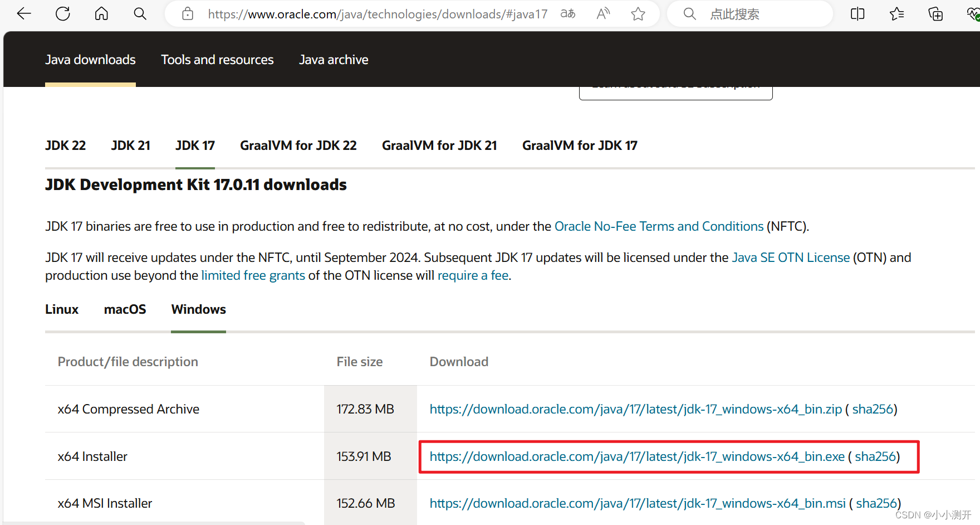Download the jdk-17_windows-x64_bin.msi installer link
The height and width of the screenshot is (525, 980).
click(x=638, y=503)
